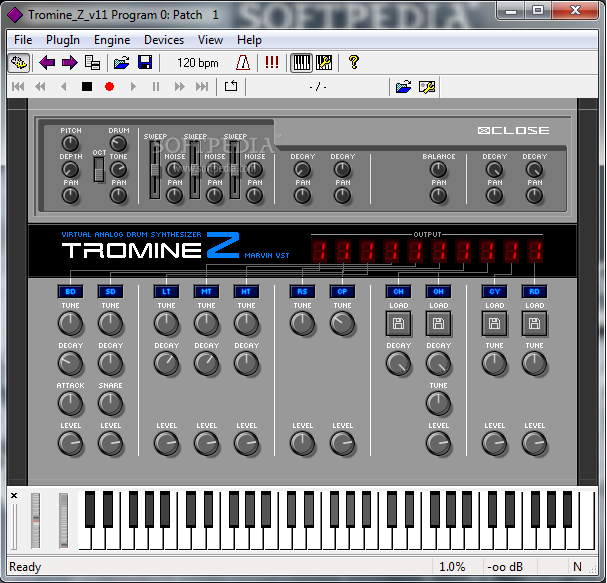Viewport: 607px width, 583px height.
Task: Click the OH drum trigger button
Action: (438, 292)
